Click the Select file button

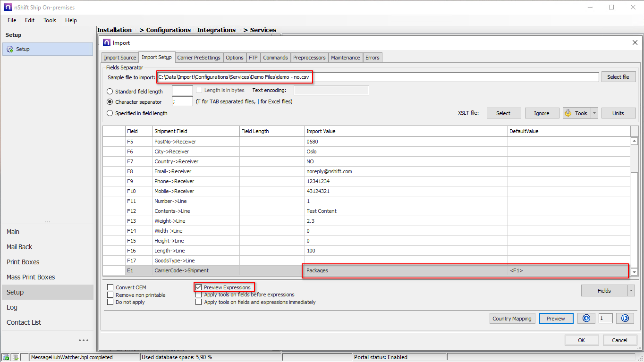point(618,77)
